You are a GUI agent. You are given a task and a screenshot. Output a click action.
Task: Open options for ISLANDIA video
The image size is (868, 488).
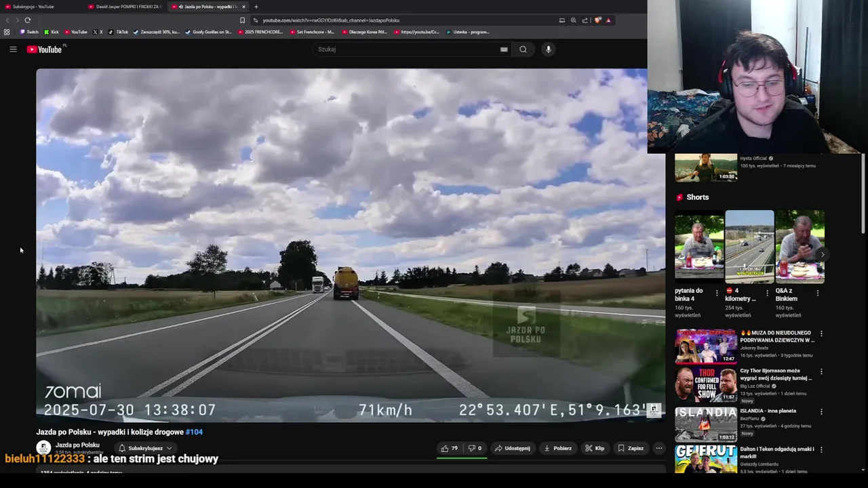pyautogui.click(x=821, y=410)
